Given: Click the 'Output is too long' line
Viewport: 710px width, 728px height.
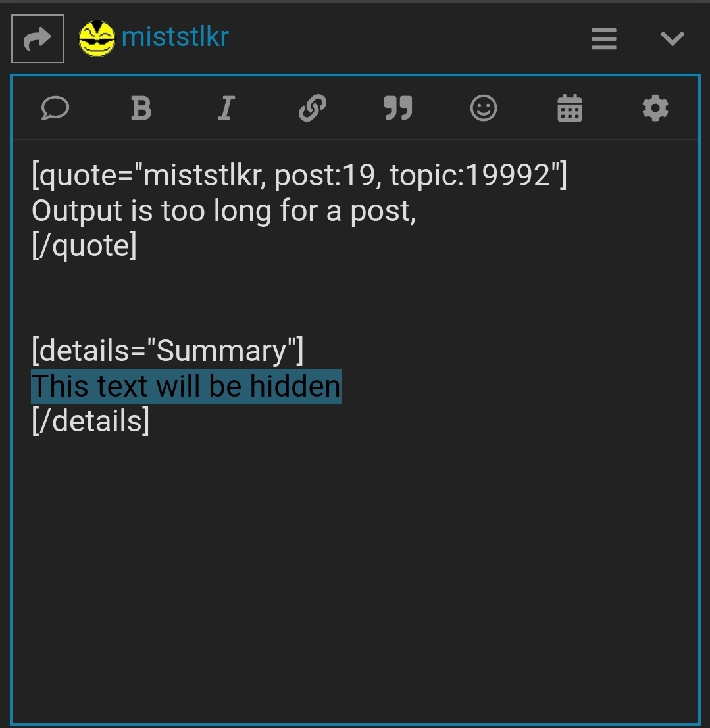Looking at the screenshot, I should 224,211.
